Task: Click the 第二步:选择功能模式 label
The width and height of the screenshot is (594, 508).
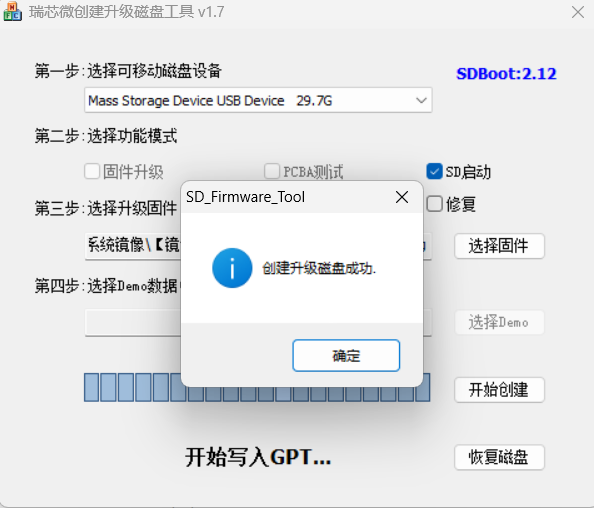Action: 106,136
